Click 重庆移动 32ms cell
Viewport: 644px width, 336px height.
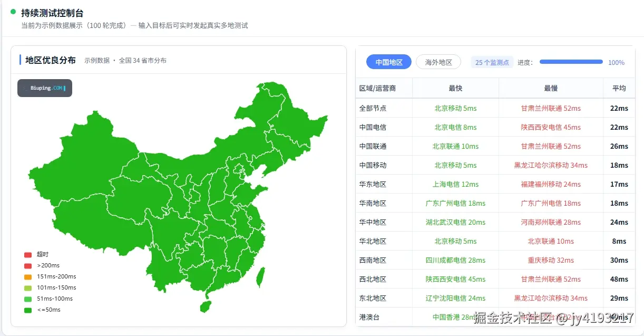551,260
